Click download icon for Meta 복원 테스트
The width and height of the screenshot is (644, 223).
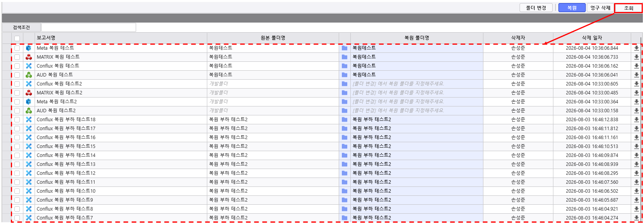[x=636, y=48]
